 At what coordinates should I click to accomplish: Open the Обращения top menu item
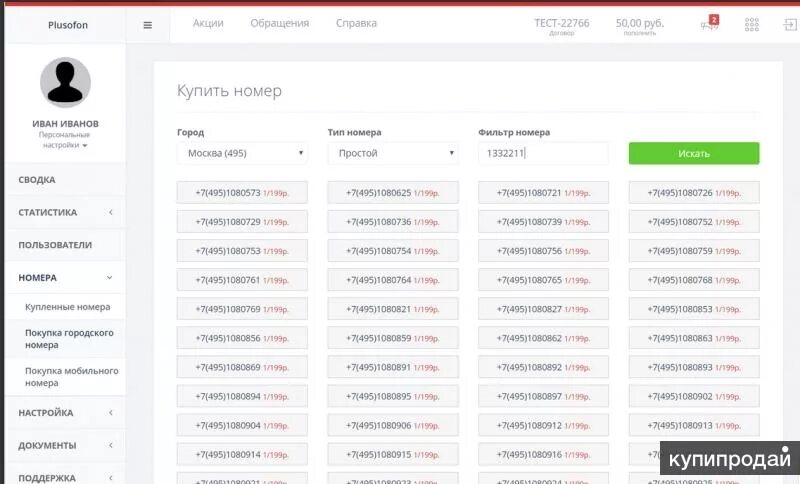click(x=280, y=23)
